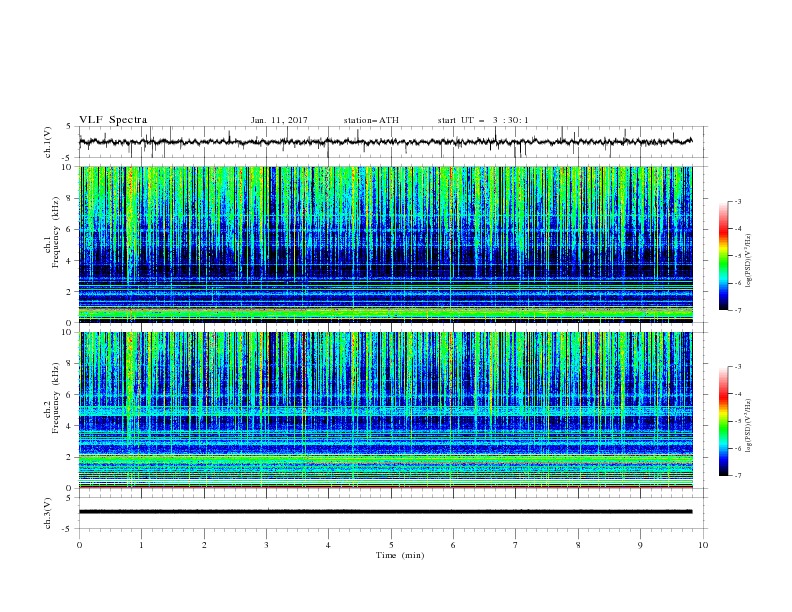This screenshot has width=792, height=612.
Task: Click the ch.1 spectrogram panel
Action: (386, 244)
